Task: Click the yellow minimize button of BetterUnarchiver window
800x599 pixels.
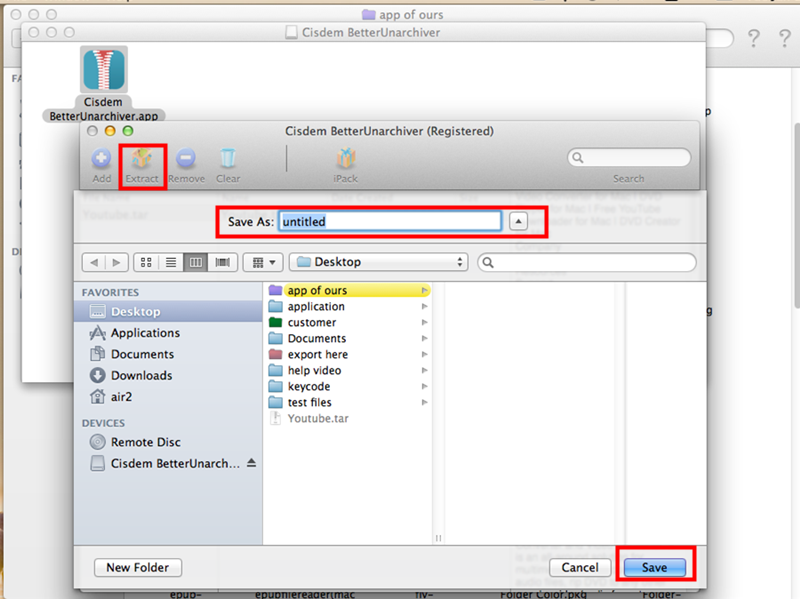Action: pos(110,131)
